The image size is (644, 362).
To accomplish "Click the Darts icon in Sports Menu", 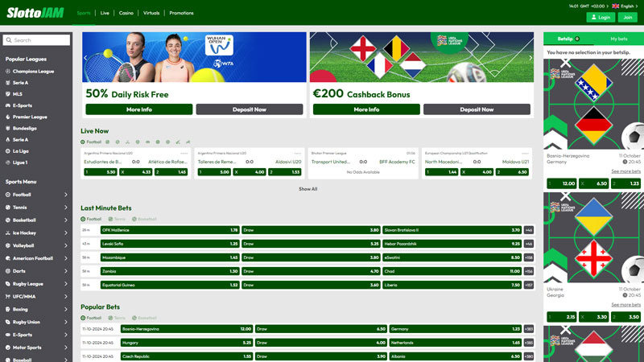I will [x=7, y=271].
